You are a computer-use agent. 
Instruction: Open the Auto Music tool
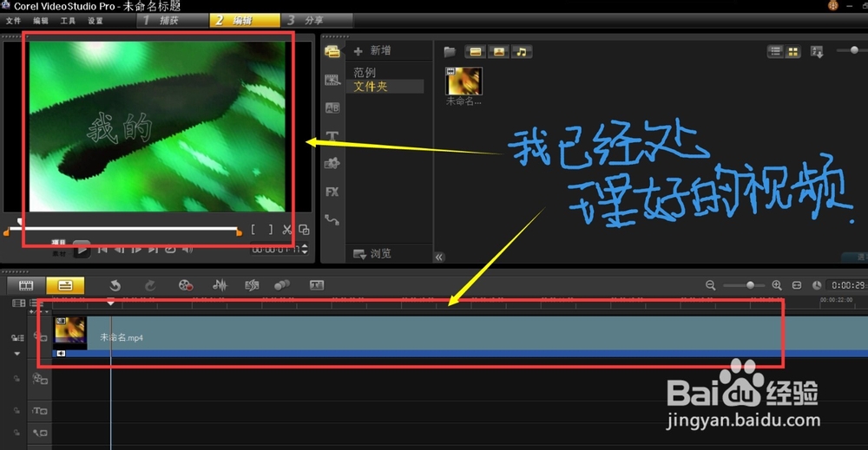252,285
